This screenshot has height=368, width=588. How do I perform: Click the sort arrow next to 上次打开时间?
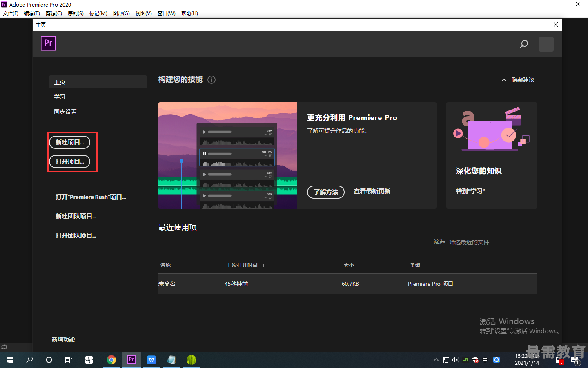click(264, 266)
